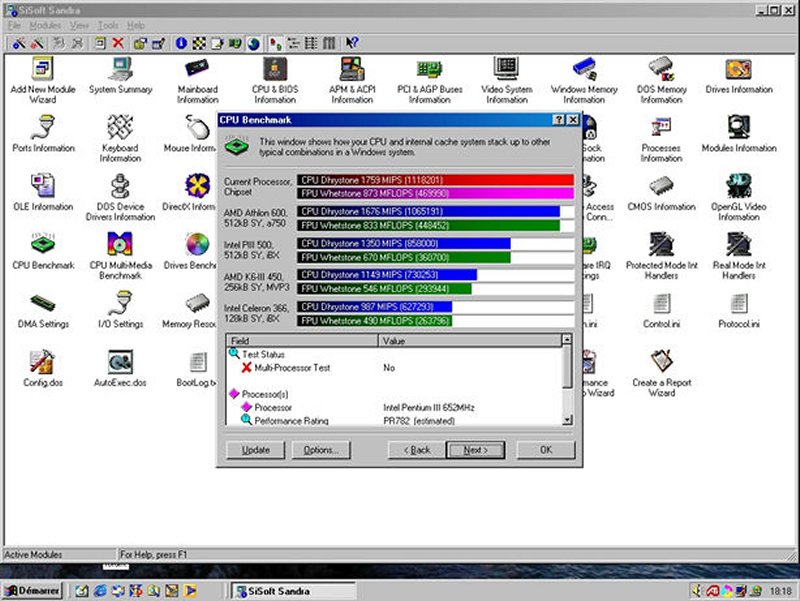Viewport: 800px width, 601px height.
Task: Select the Multi-Processor Test row
Action: 395,368
